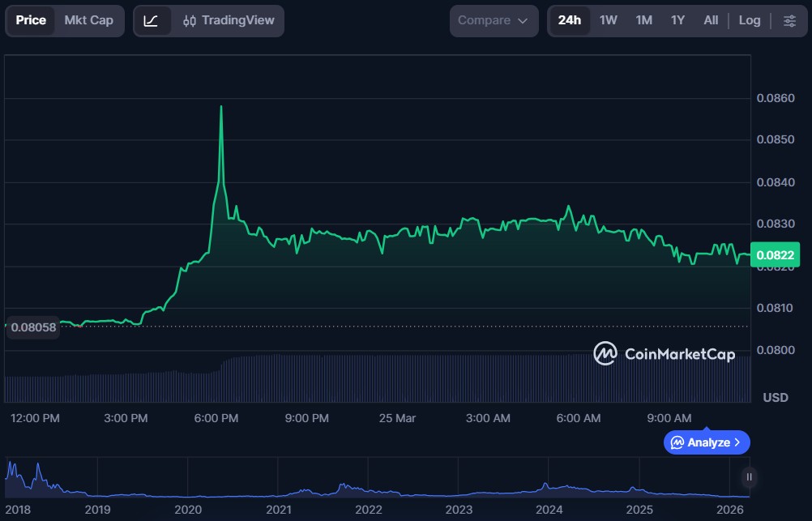
Task: Open chart settings sliders icon
Action: point(789,20)
